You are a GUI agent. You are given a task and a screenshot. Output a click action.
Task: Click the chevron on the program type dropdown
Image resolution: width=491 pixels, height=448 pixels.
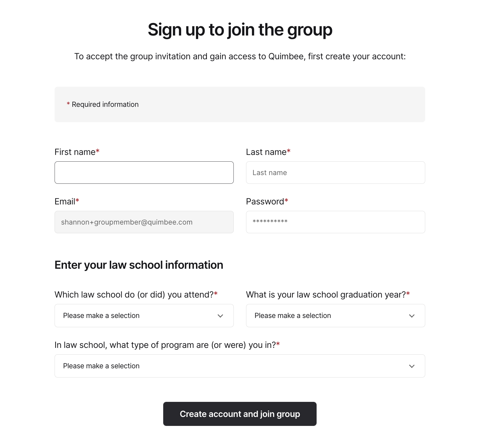click(411, 366)
